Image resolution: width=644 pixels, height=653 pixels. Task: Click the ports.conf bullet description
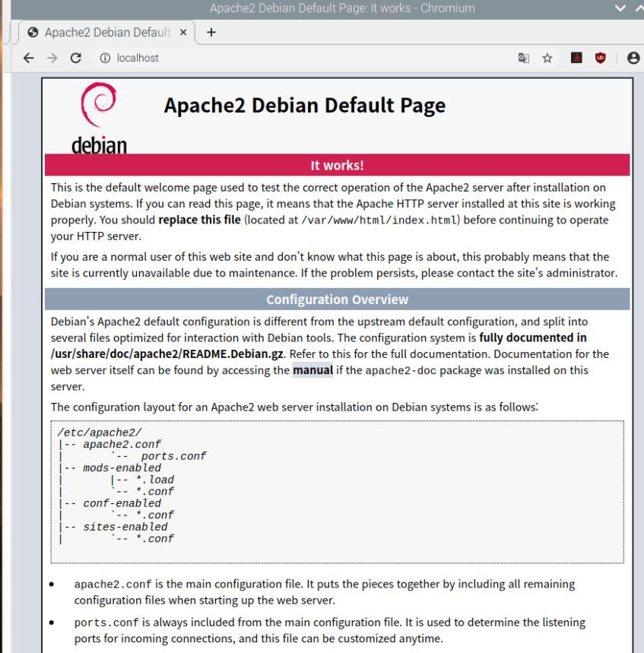(329, 630)
